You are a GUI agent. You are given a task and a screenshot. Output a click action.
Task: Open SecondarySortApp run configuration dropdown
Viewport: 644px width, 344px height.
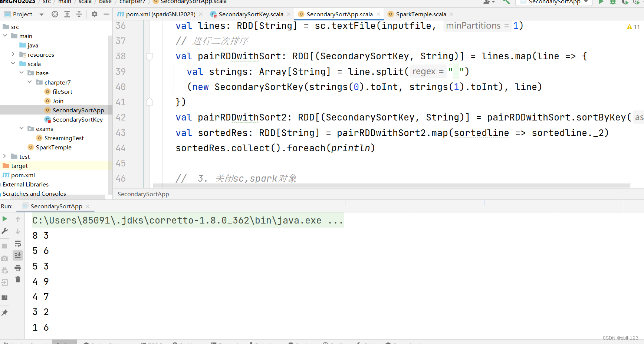pyautogui.click(x=555, y=2)
